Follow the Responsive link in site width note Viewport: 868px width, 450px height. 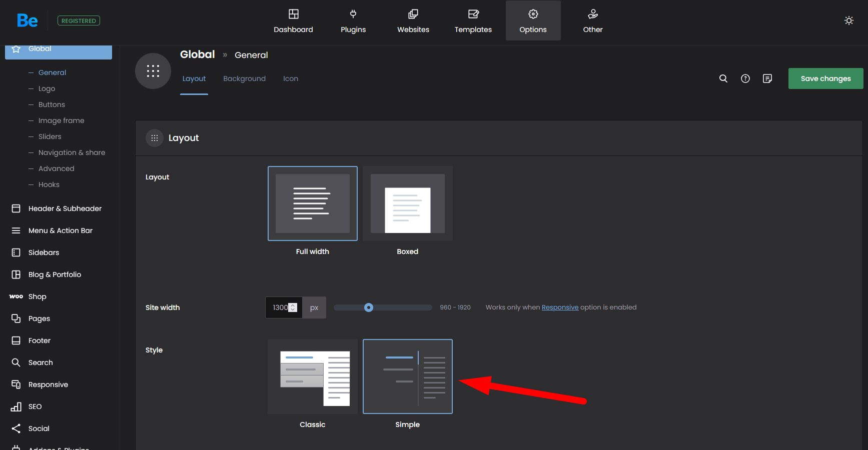(560, 307)
